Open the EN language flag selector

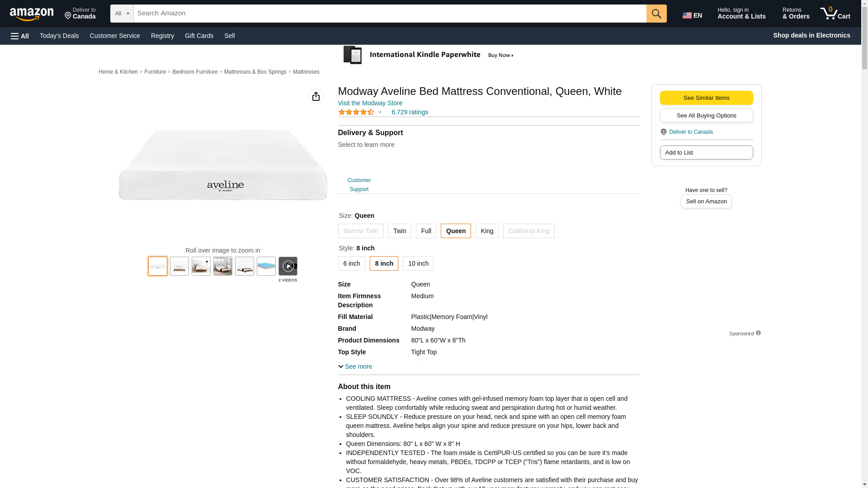pos(692,15)
